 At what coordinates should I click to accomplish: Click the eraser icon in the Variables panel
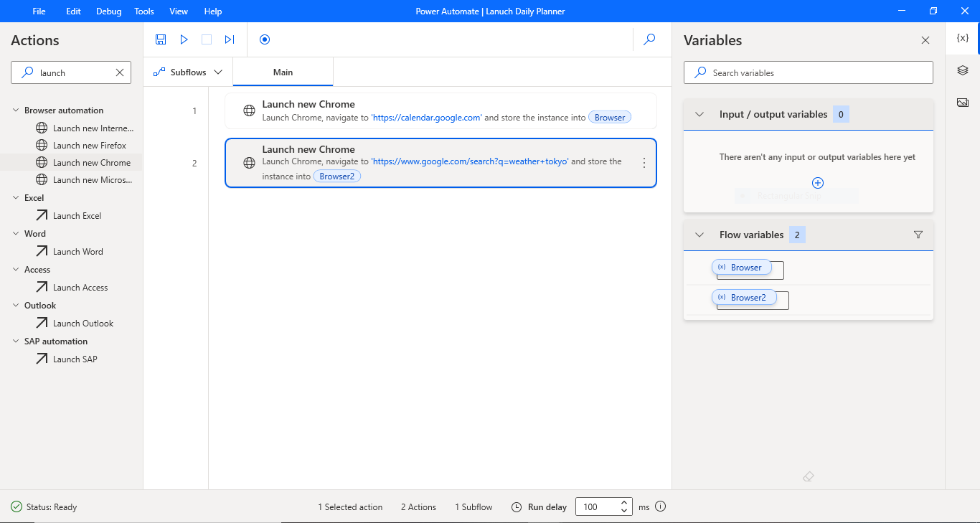click(809, 476)
